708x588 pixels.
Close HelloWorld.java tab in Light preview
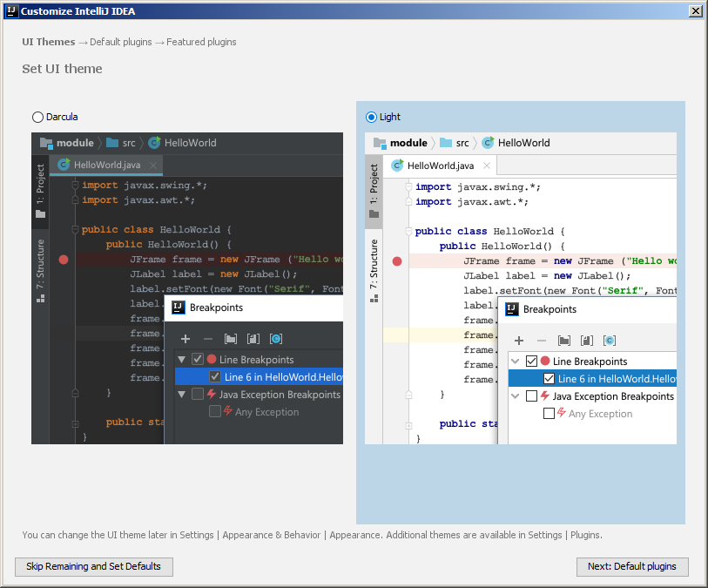[487, 166]
